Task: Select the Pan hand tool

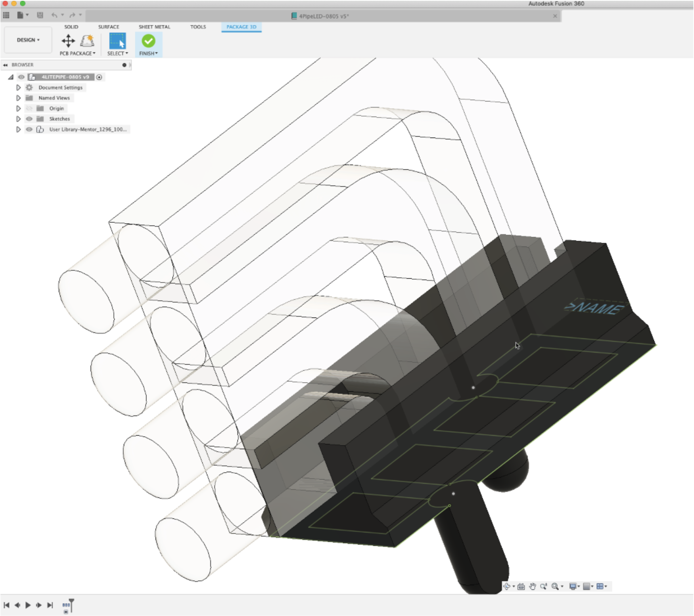Action: tap(532, 586)
